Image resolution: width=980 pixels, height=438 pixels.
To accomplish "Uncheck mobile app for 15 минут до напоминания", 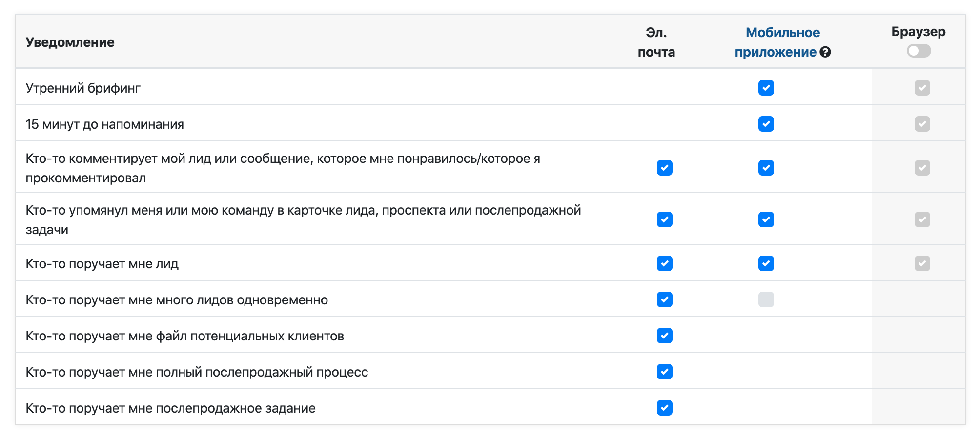I will click(x=766, y=124).
